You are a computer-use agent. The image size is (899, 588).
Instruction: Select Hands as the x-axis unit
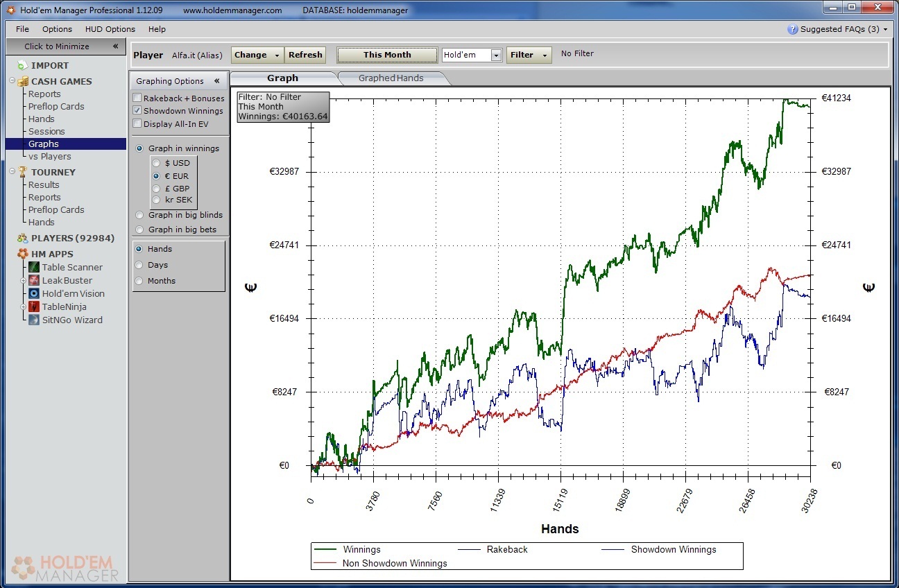[x=139, y=249]
